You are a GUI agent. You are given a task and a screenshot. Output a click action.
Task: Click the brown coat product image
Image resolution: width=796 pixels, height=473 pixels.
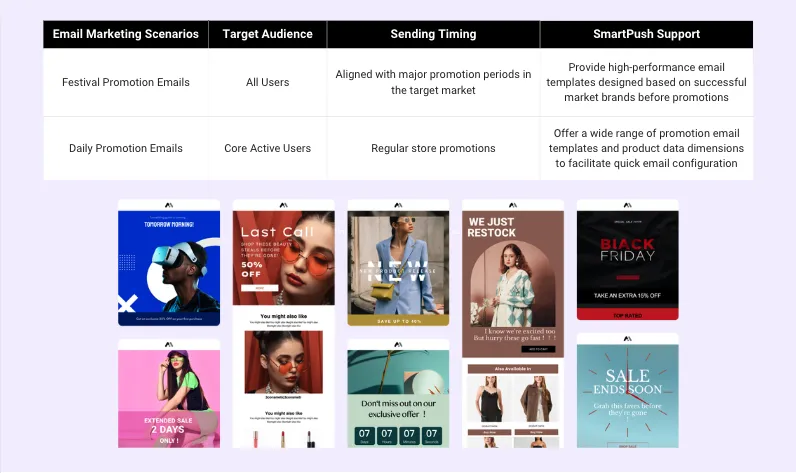click(537, 399)
